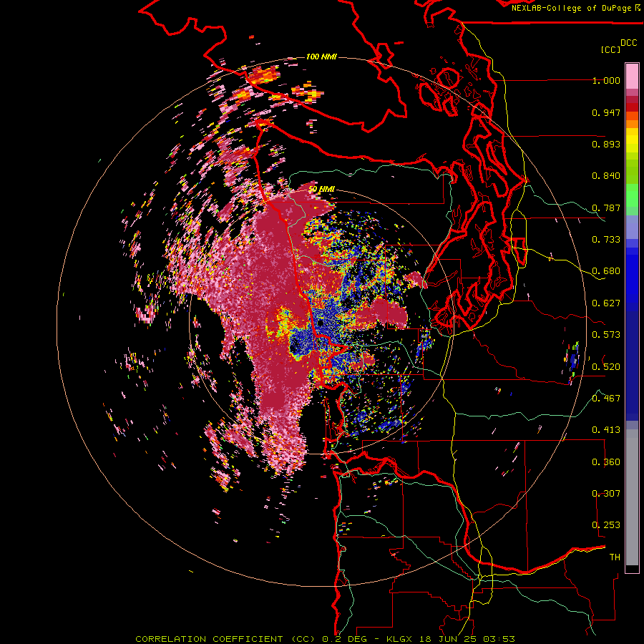Select the 0.573 scale value
This screenshot has width=644, height=644.
coord(606,335)
